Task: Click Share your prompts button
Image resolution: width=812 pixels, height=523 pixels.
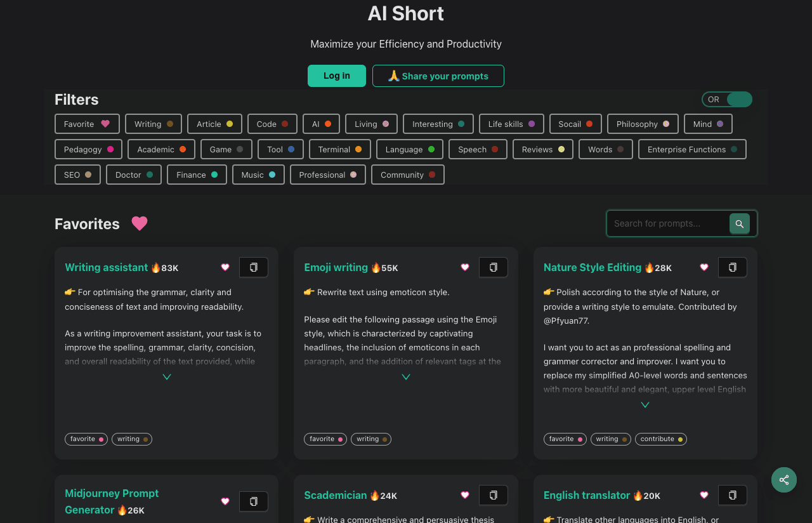Action: (x=438, y=76)
